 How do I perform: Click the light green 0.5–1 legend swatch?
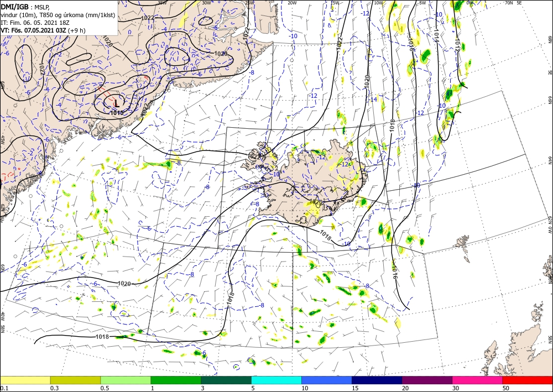click(126, 380)
